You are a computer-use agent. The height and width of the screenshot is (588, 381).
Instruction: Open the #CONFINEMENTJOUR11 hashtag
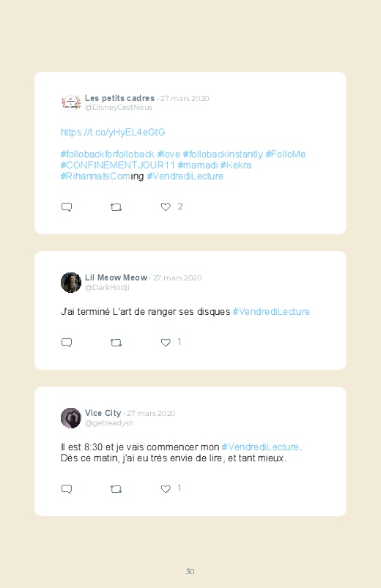coord(117,165)
